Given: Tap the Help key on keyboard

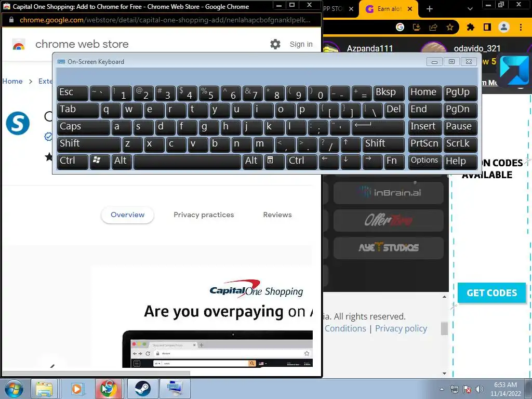Looking at the screenshot, I should [460, 162].
